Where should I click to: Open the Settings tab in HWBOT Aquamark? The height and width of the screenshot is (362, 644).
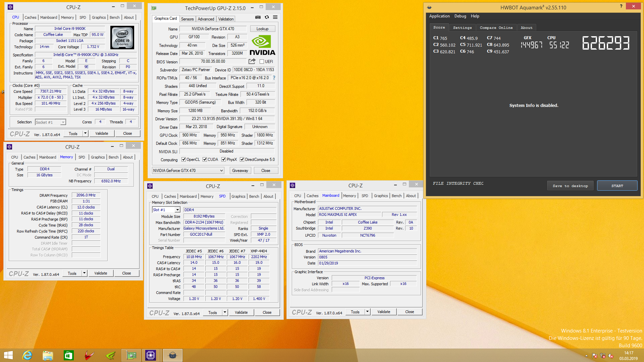tap(462, 28)
